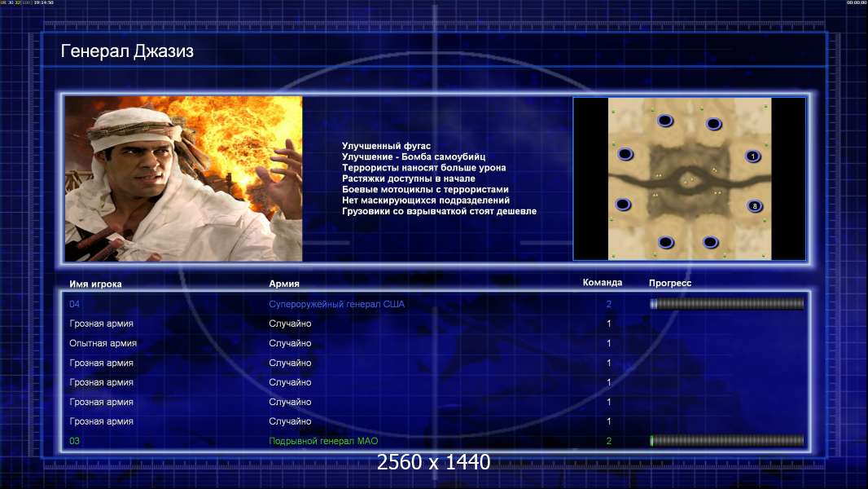Click the Имя игрока column header
Image resolution: width=868 pixels, height=489 pixels.
(95, 284)
